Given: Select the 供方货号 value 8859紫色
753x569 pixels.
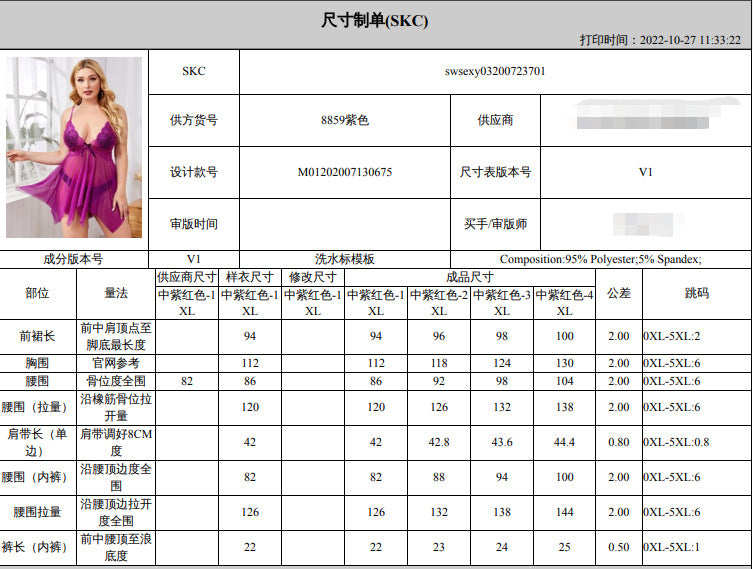Looking at the screenshot, I should tap(345, 120).
